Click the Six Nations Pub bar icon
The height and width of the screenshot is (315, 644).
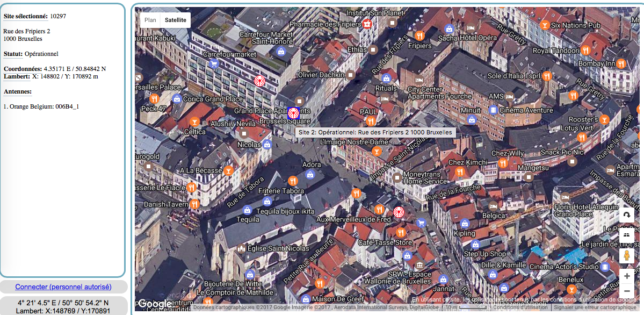pos(545,25)
